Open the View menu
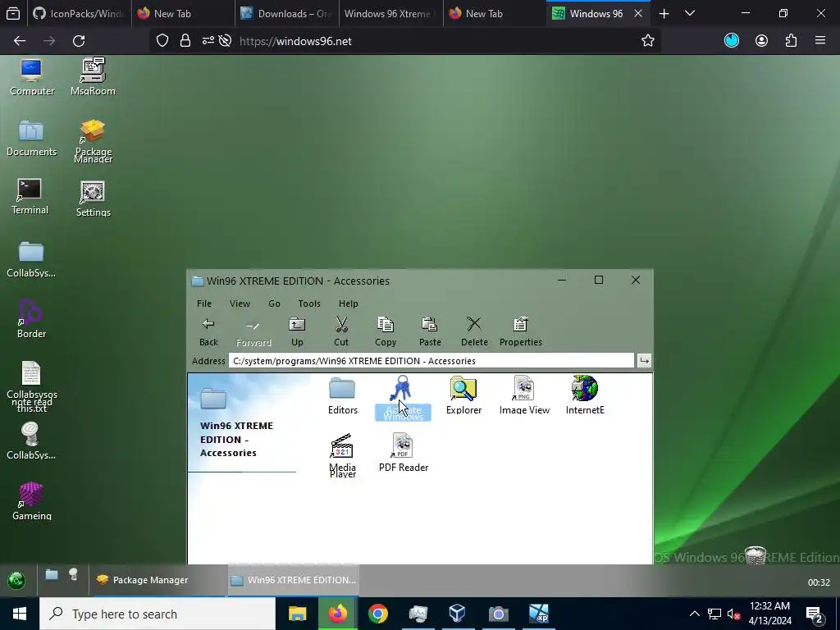Viewport: 840px width, 630px height. point(240,304)
